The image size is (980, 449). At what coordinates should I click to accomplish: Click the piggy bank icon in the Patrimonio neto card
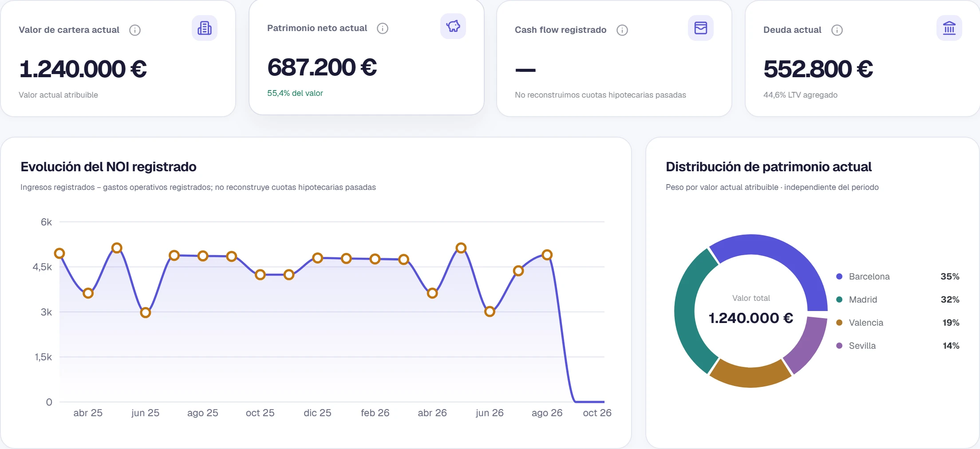pyautogui.click(x=453, y=26)
